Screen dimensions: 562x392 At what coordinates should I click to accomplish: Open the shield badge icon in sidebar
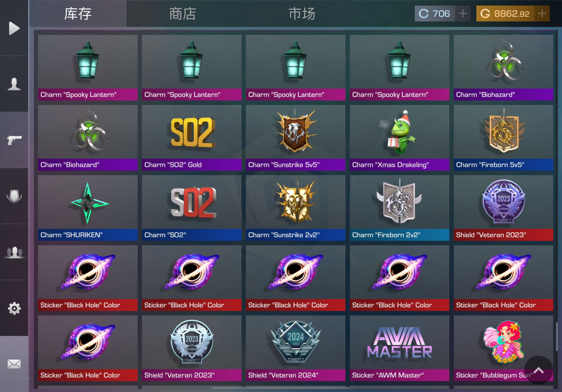point(14,196)
